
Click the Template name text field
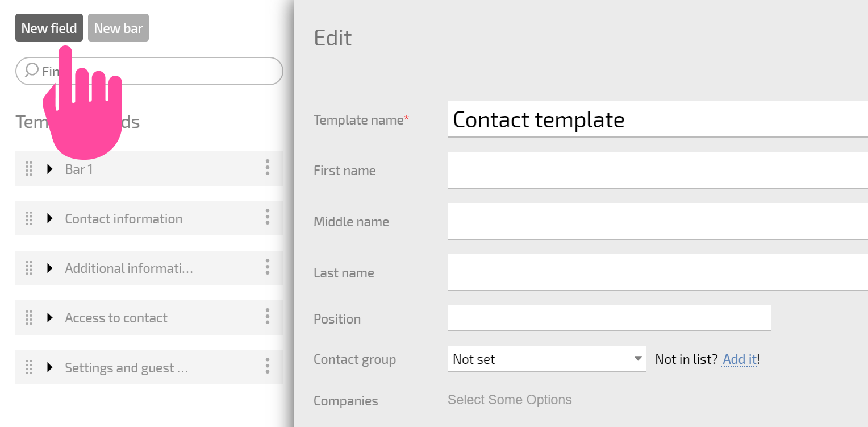click(657, 119)
